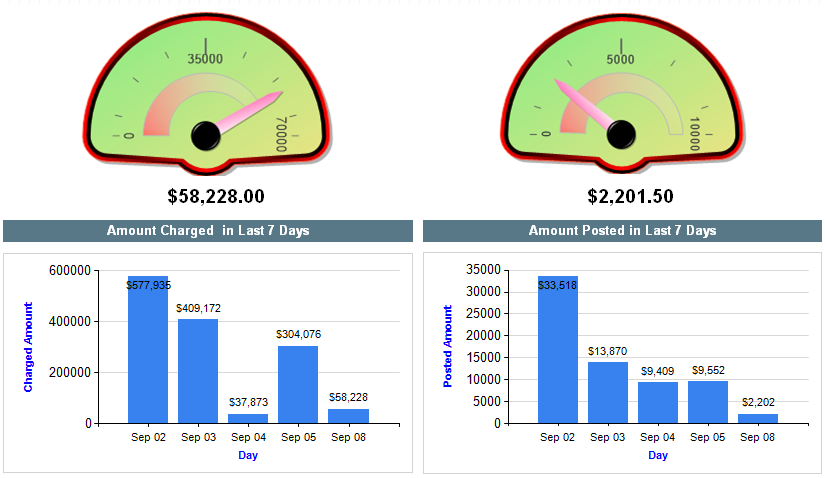Click the 35000 y-axis label in posted chart
Screen dimensions: 826x478
click(483, 270)
